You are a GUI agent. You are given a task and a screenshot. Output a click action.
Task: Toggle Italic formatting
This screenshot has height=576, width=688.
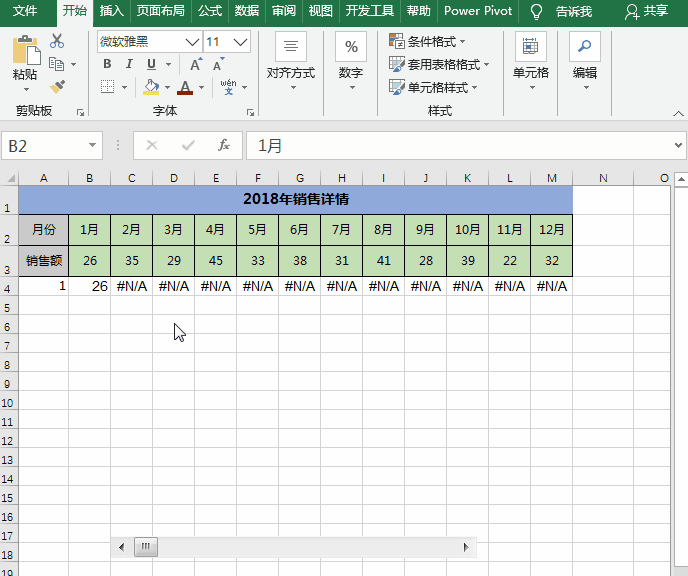click(x=129, y=64)
